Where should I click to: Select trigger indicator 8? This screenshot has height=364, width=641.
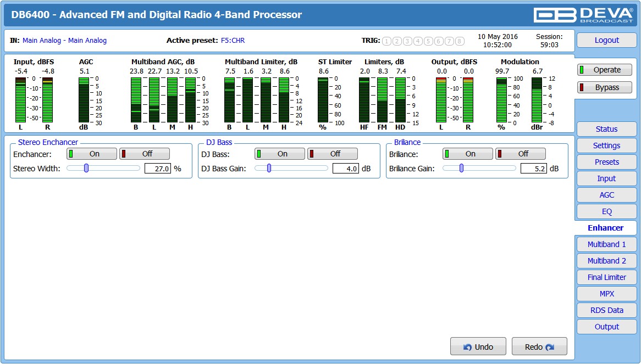[460, 41]
